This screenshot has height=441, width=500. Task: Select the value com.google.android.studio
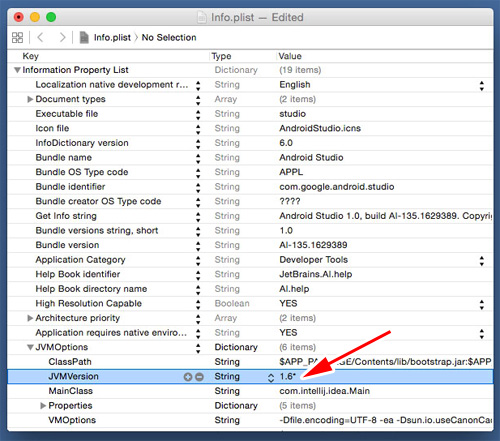[337, 187]
